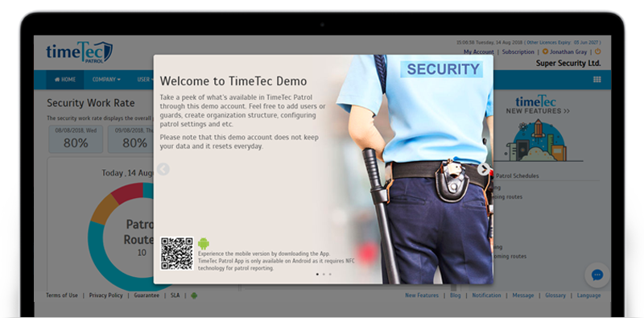Open the Notification footer link
The width and height of the screenshot is (644, 318).
click(x=486, y=295)
